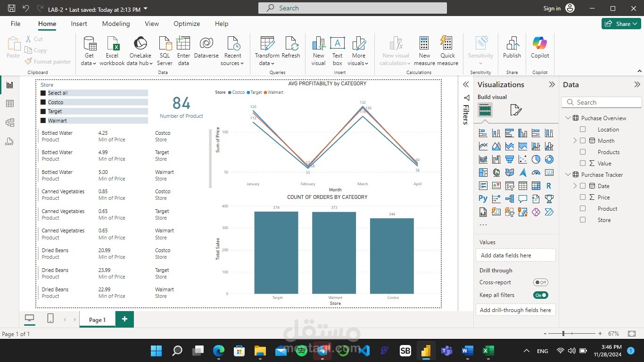Expand the Date field hierarchy
This screenshot has width=644, height=362.
[575, 186]
